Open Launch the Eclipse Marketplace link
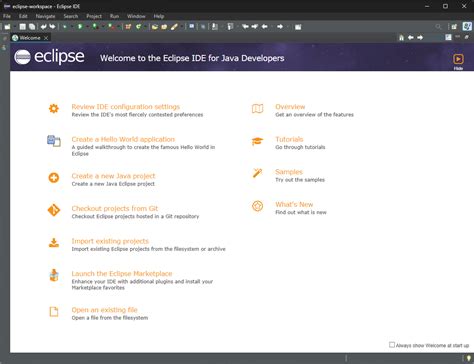 pos(122,274)
